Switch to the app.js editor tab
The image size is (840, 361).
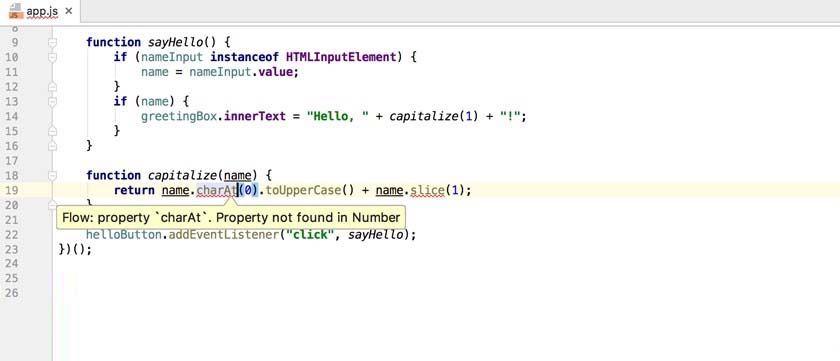coord(41,11)
